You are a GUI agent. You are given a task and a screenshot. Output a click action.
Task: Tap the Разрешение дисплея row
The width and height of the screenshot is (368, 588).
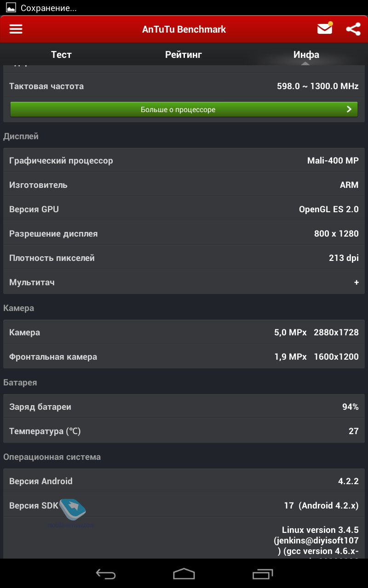click(184, 233)
